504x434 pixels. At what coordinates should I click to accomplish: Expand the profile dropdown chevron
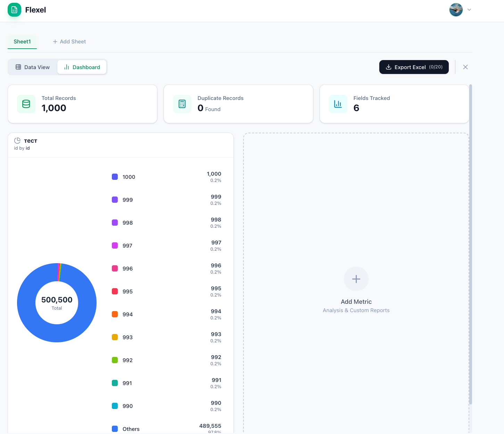click(469, 10)
